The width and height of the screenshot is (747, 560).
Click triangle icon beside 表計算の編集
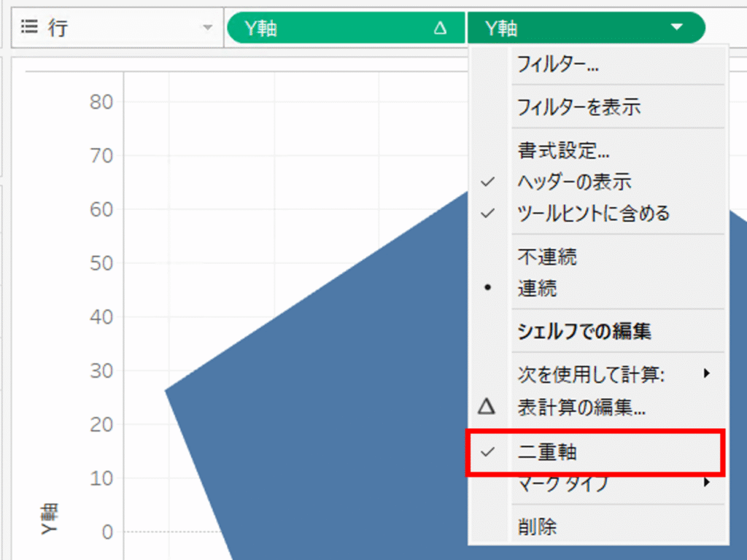[x=487, y=406]
